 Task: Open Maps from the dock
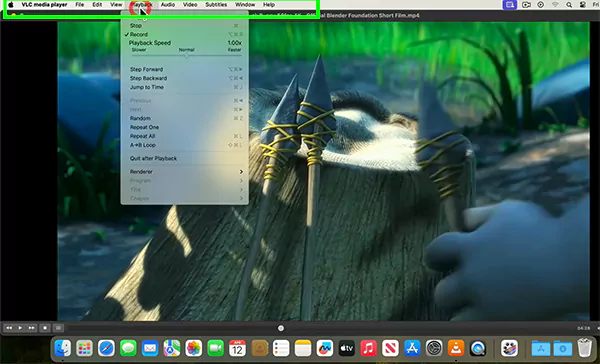(172, 348)
